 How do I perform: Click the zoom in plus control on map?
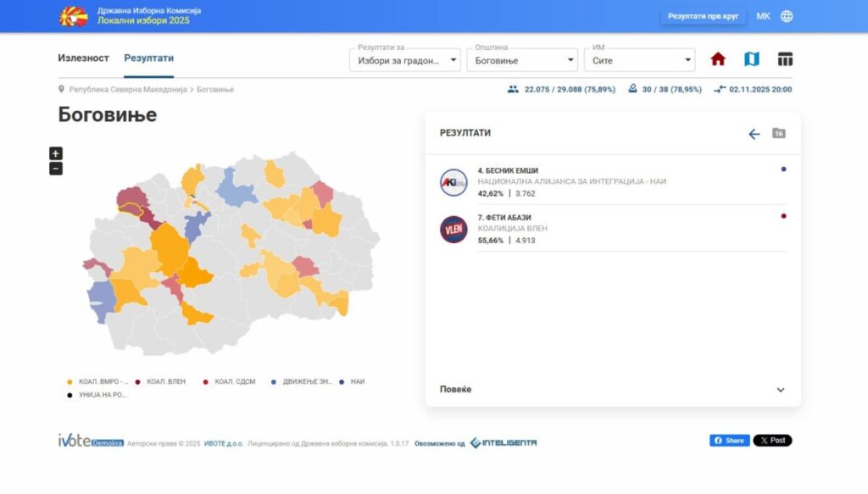[x=55, y=154]
